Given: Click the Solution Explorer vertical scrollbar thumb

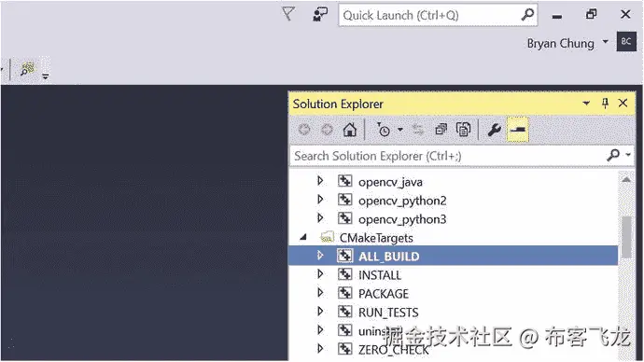Looking at the screenshot, I should (x=626, y=237).
